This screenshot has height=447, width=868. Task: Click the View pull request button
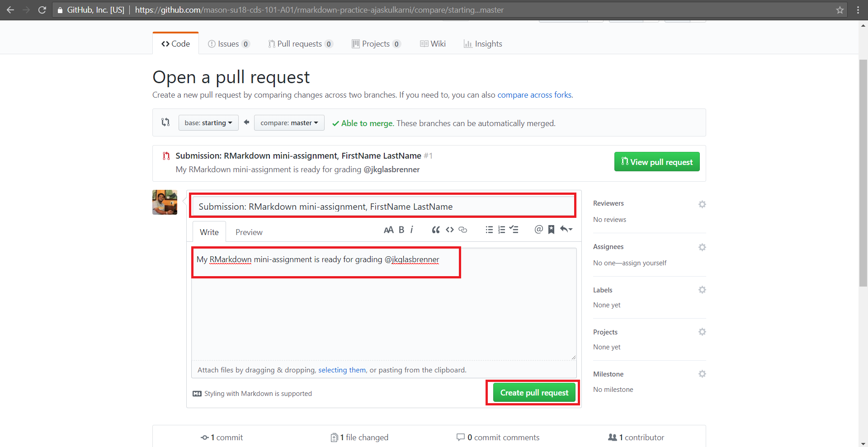(656, 162)
